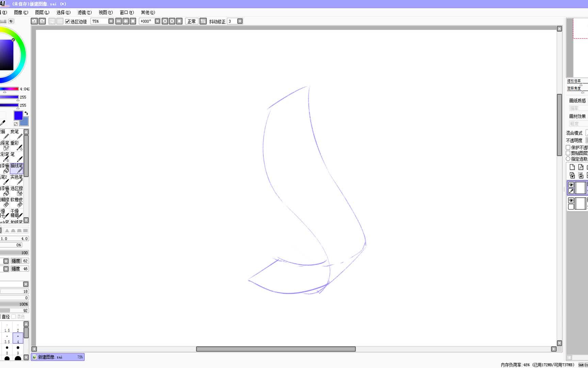Screen dimensions: 588x368
Task: Zoom in with the plus button
Action: tap(126, 21)
